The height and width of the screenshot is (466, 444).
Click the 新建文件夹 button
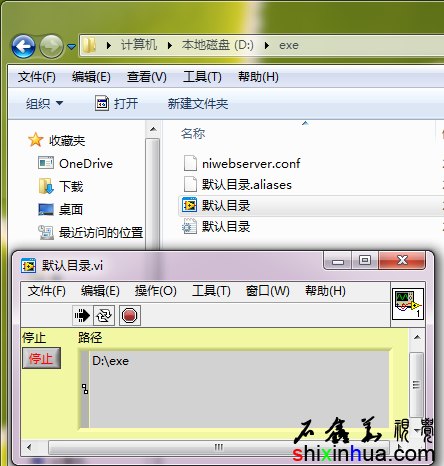[x=198, y=104]
